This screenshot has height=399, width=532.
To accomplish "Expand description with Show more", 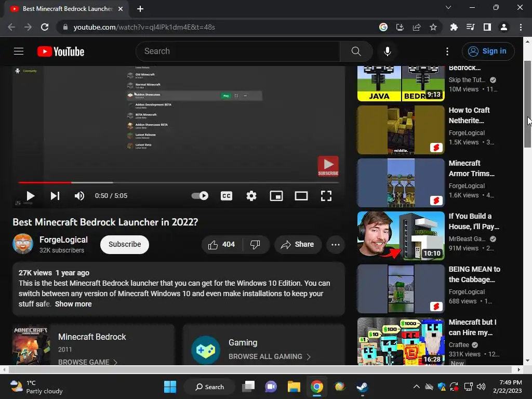I will (x=73, y=304).
